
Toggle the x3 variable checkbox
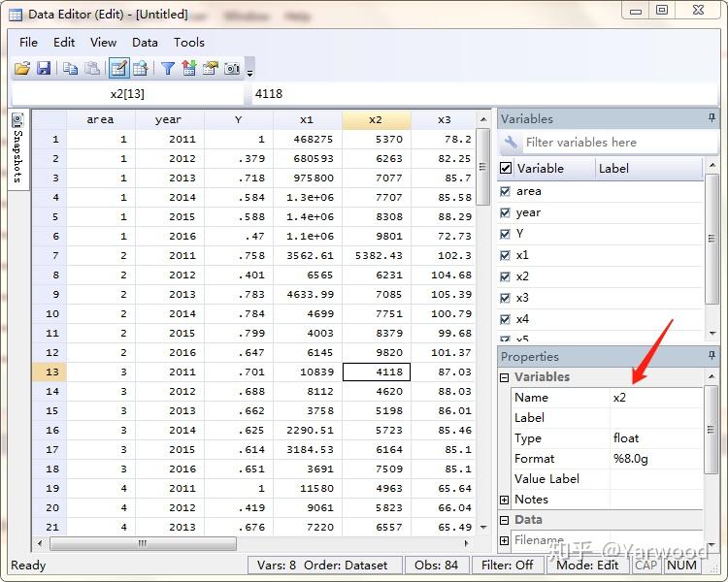coord(505,298)
